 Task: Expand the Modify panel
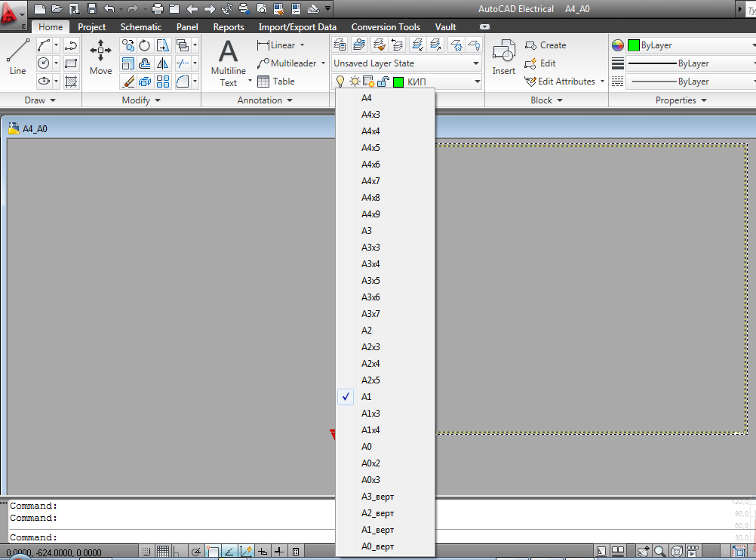click(x=141, y=100)
